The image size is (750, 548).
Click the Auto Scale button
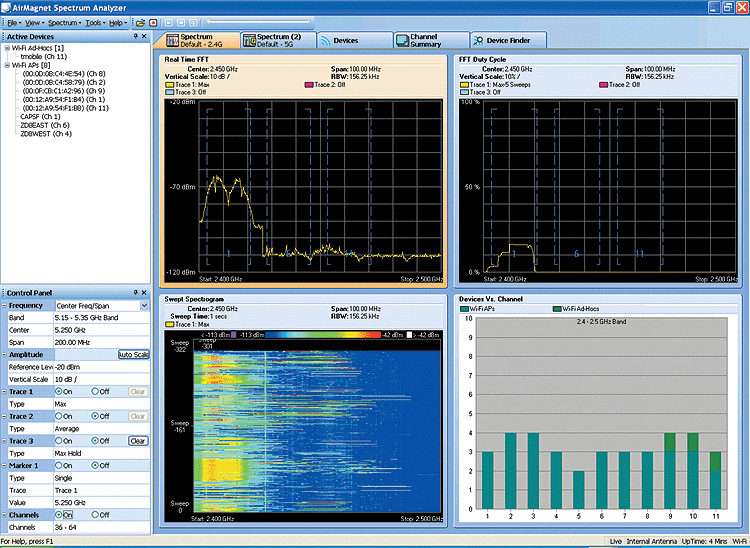[x=133, y=355]
